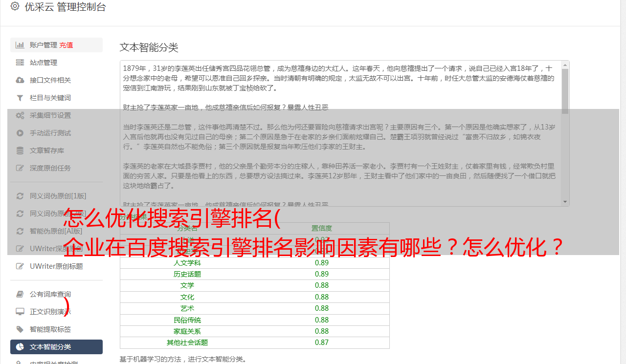
Task: Click the 充值 recharge link
Action: point(66,45)
